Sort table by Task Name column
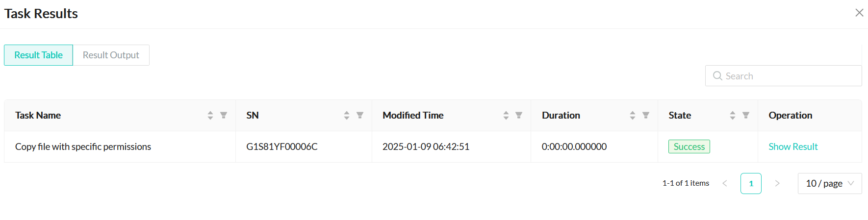This screenshot has width=868, height=220. click(210, 115)
